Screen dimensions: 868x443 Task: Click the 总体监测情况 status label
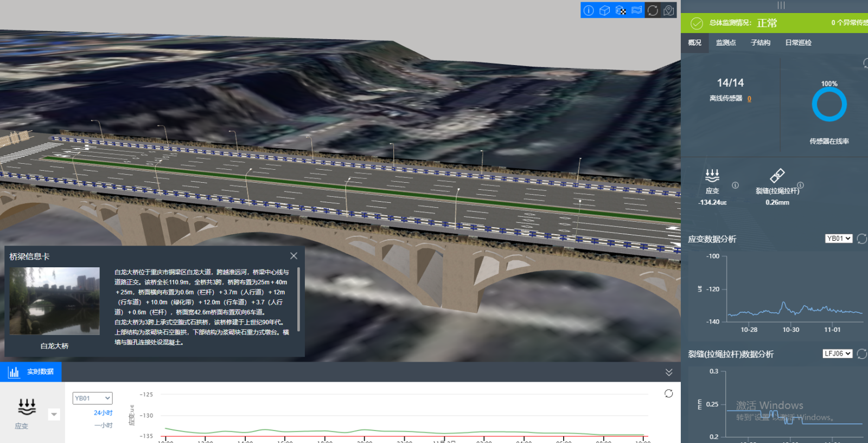730,23
